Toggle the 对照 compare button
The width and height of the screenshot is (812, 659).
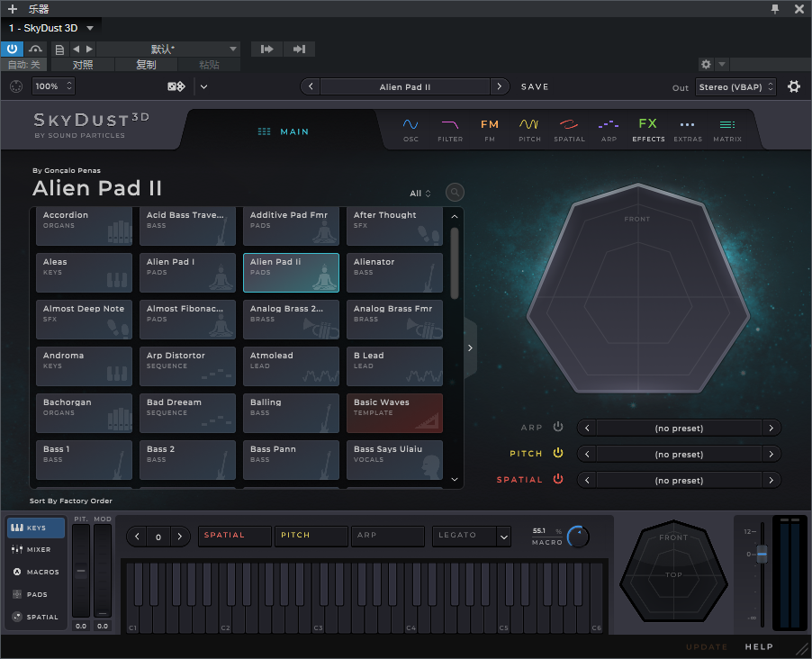(83, 65)
